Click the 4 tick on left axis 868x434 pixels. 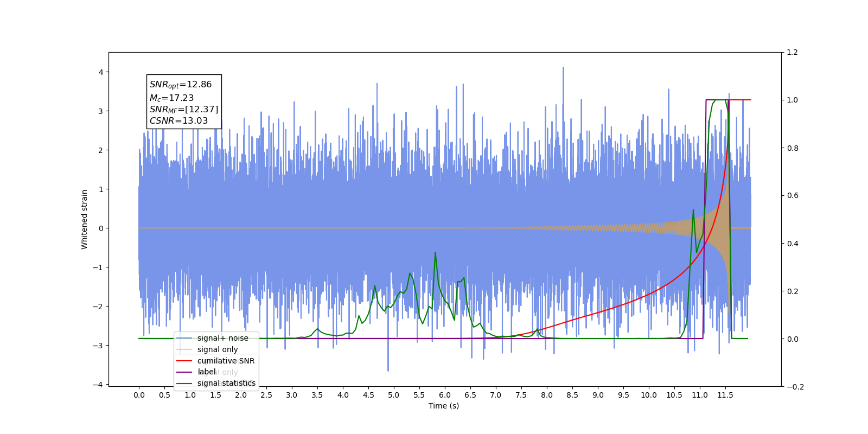click(101, 72)
